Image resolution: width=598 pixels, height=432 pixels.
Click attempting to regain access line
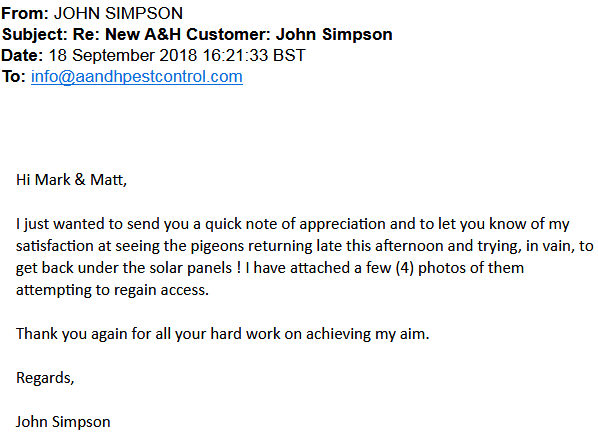[113, 290]
